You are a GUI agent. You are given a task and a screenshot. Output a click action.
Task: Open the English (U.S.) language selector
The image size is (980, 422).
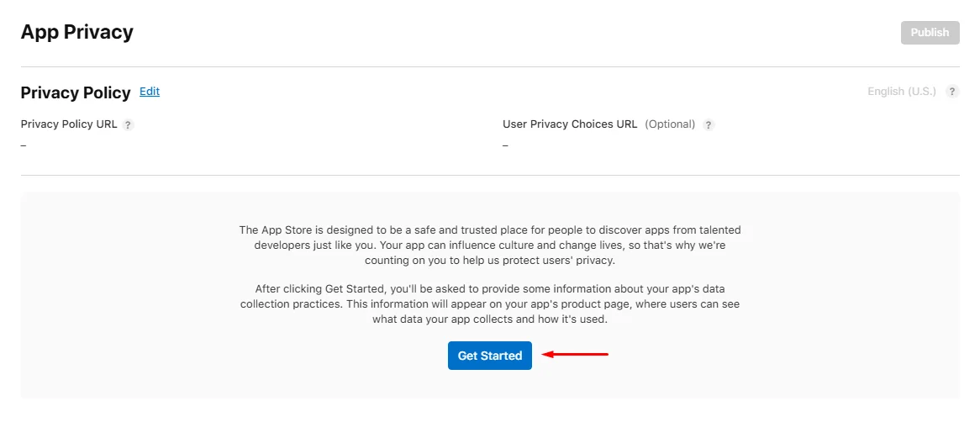pyautogui.click(x=901, y=92)
